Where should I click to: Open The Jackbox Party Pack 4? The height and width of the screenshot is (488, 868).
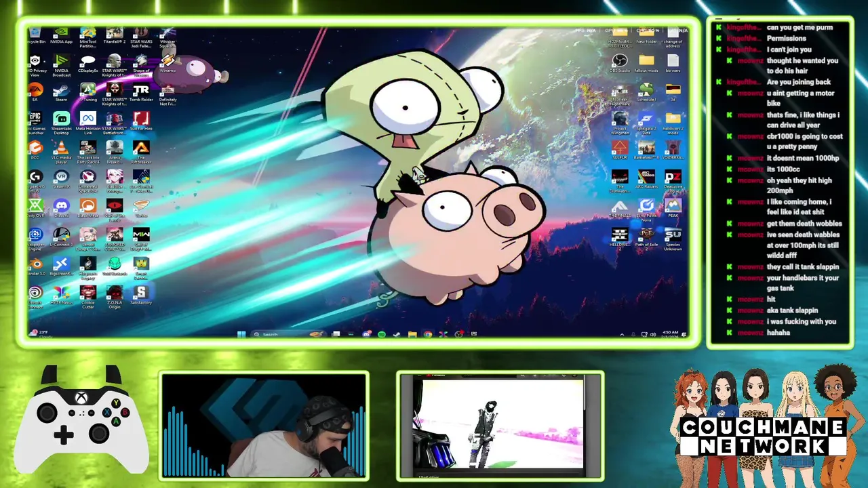click(87, 152)
